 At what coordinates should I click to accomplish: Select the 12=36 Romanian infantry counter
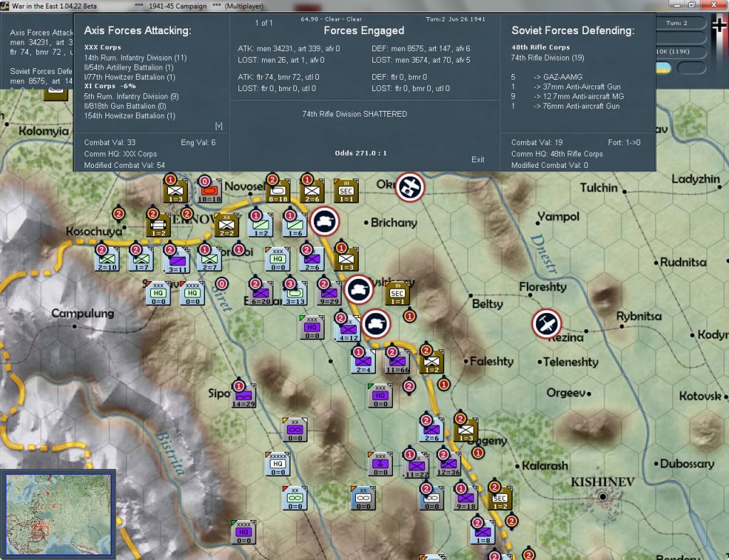449,465
